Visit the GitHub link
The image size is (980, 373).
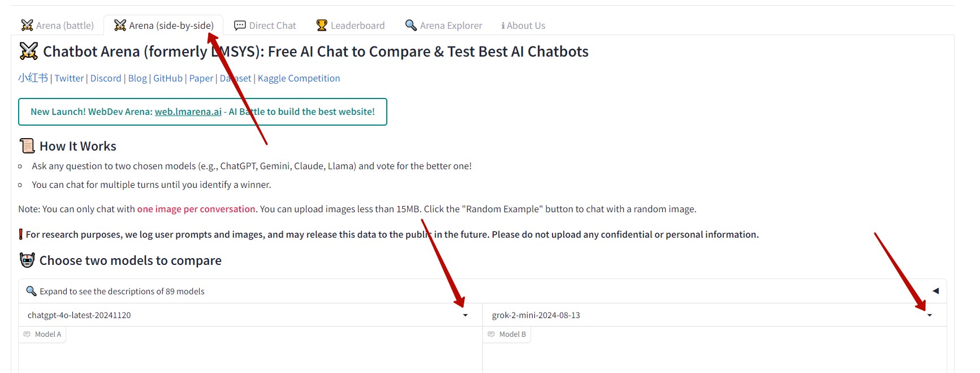point(168,78)
